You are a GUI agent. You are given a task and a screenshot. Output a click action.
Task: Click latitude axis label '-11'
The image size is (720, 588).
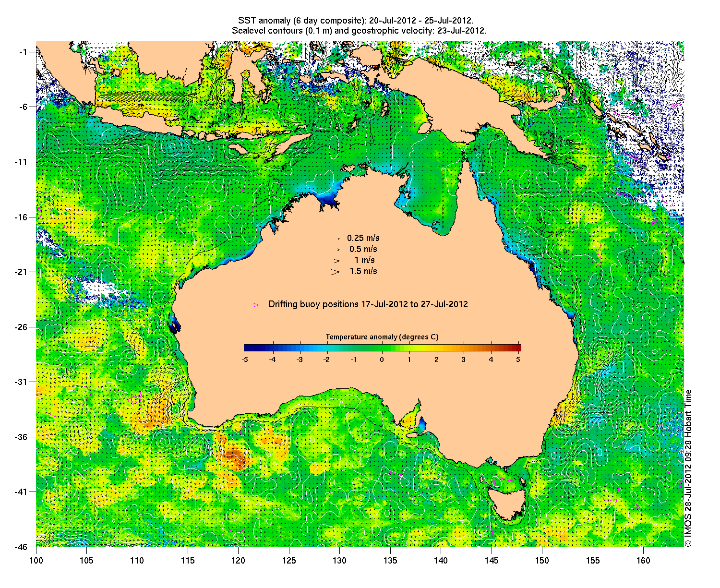(x=22, y=162)
